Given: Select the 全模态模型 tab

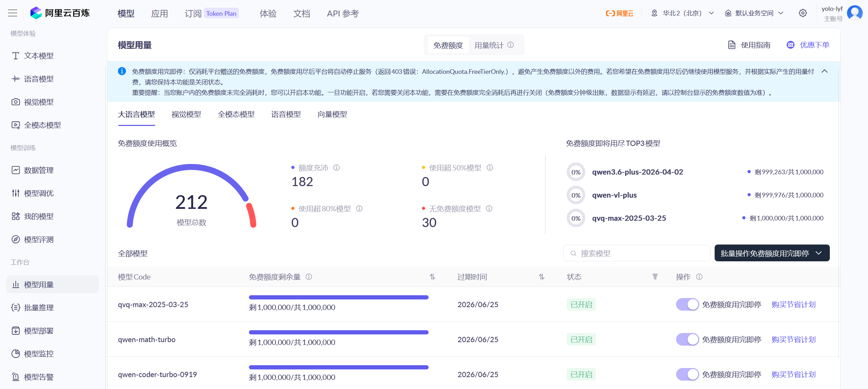Looking at the screenshot, I should 236,114.
